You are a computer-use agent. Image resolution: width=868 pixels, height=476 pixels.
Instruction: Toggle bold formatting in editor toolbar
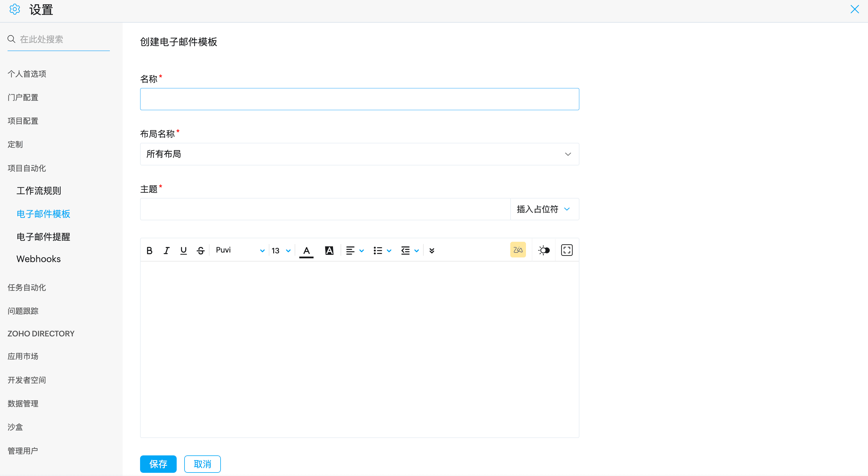150,250
